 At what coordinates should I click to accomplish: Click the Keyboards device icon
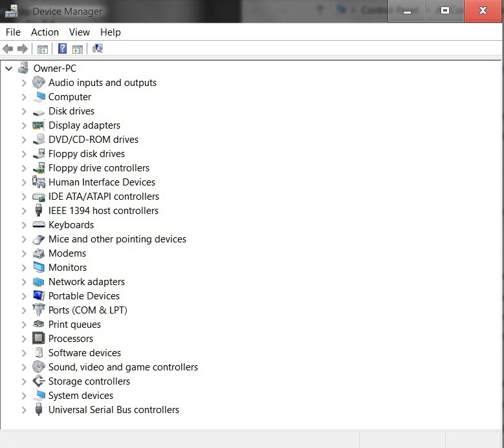coord(39,224)
